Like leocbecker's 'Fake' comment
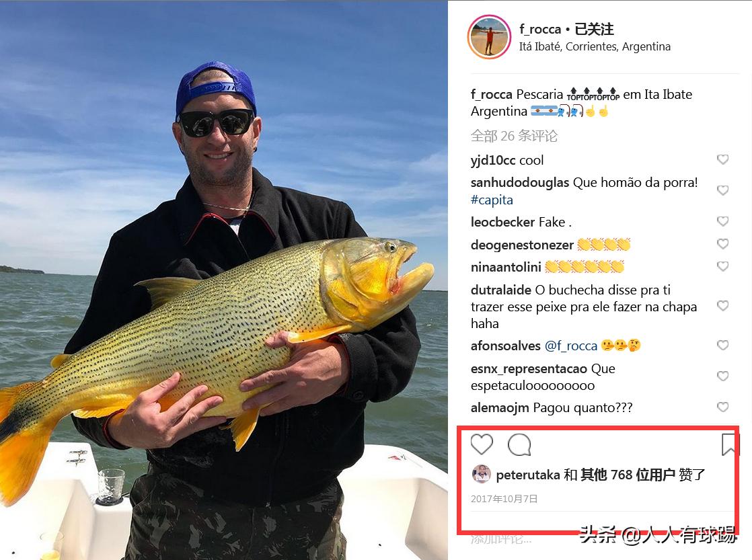Viewport: 752px width, 560px height. click(723, 221)
